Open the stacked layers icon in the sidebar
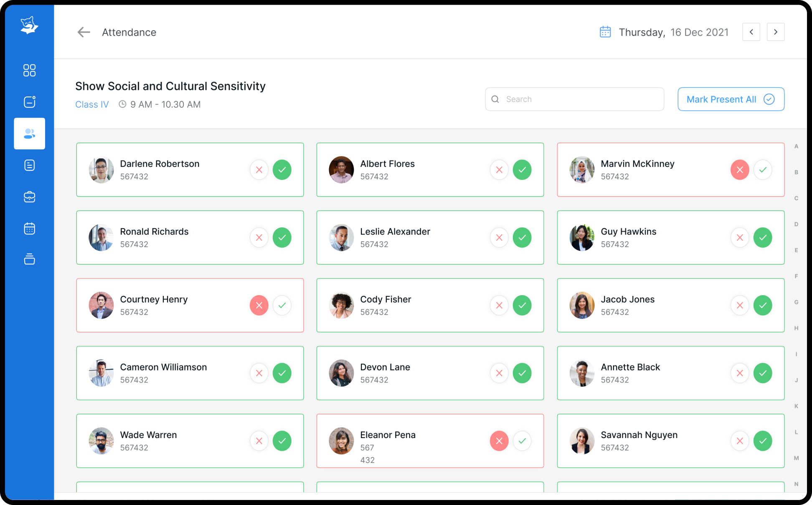Screen dimensions: 812x505 click(29, 259)
